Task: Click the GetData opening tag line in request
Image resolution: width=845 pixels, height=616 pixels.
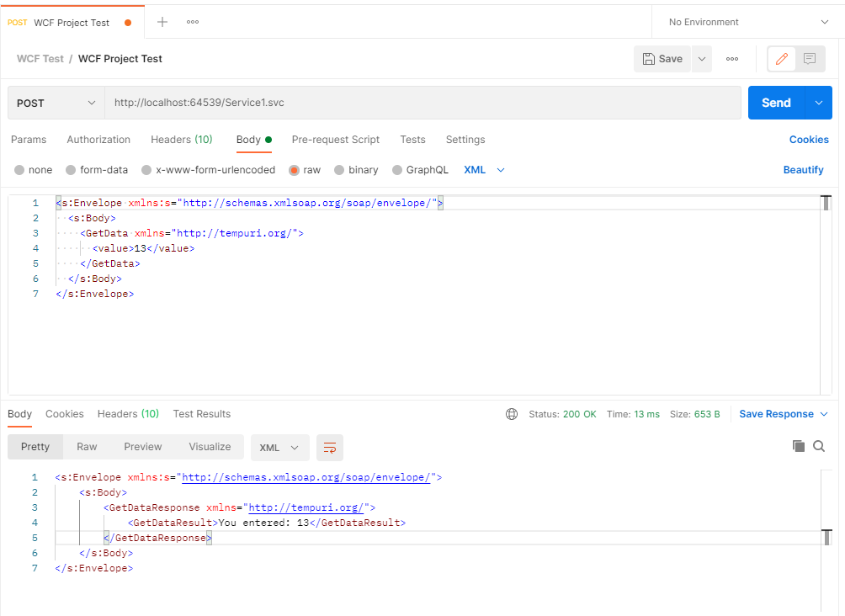Action: click(x=192, y=233)
